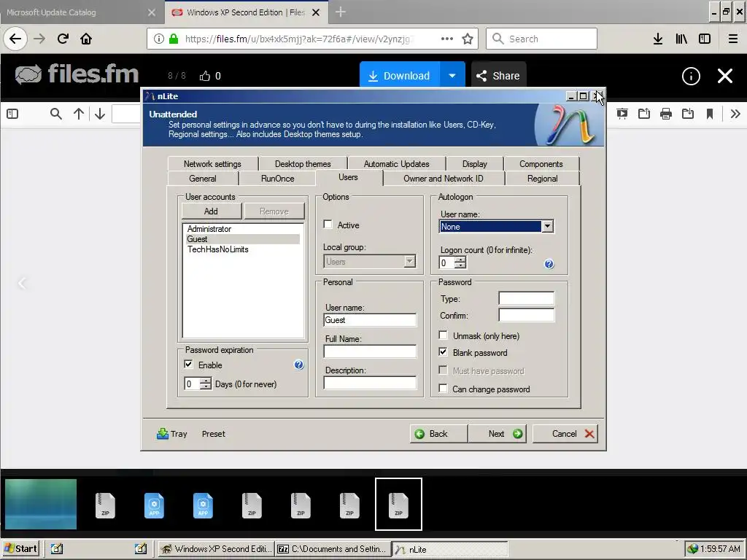Screen dimensions: 747x560
Task: Adjust the Logon count spinner
Action: [460, 262]
